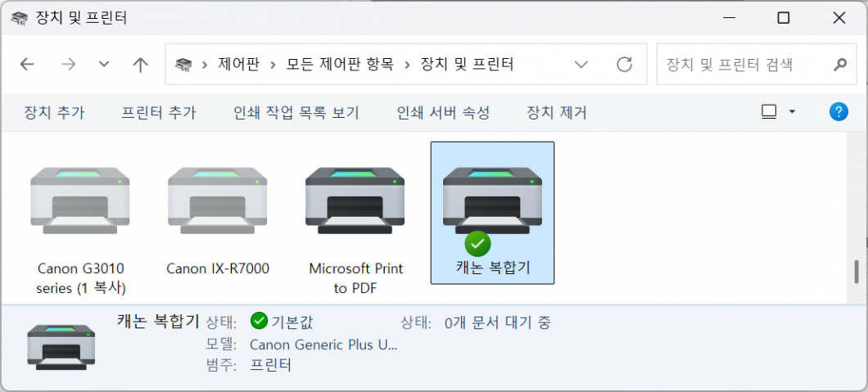Open recent locations dropdown chevron
This screenshot has width=868, height=392.
click(x=104, y=64)
